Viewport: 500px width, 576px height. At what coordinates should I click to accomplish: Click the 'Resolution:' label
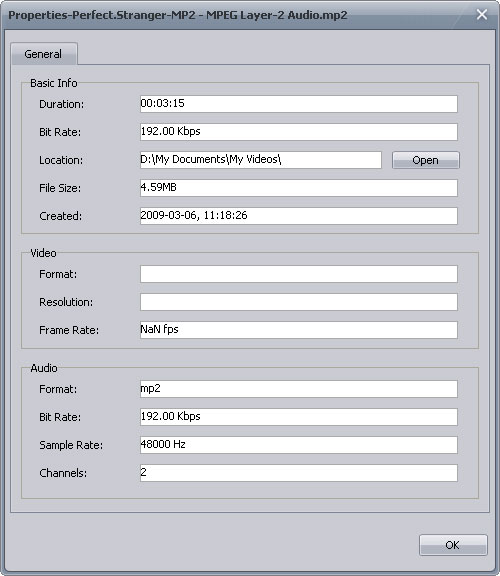pyautogui.click(x=66, y=302)
